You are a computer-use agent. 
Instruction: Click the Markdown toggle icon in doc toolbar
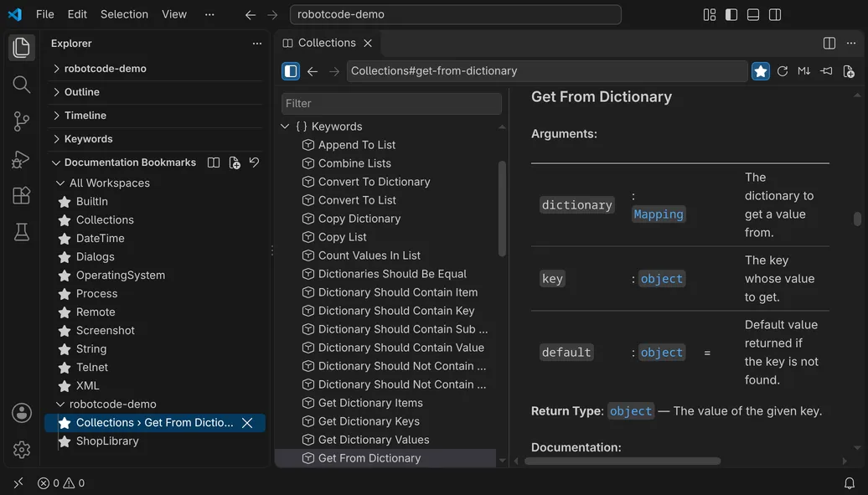[x=803, y=71]
